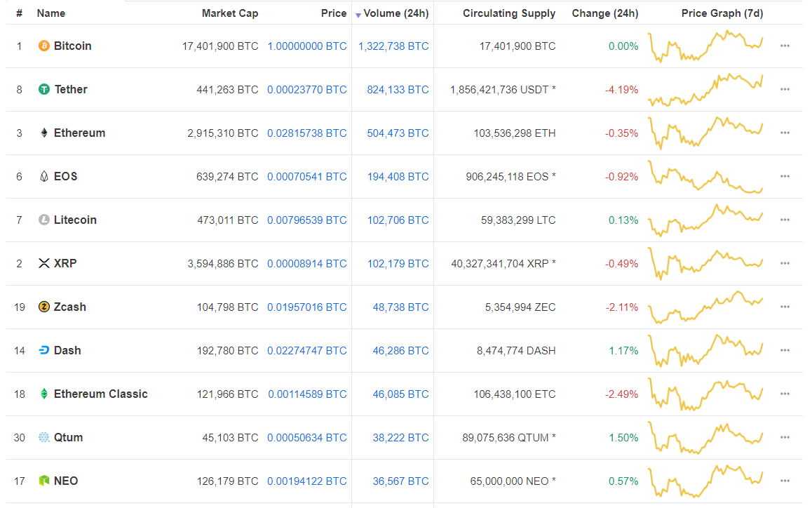Expand more actions for Ethereum Classic

click(785, 394)
